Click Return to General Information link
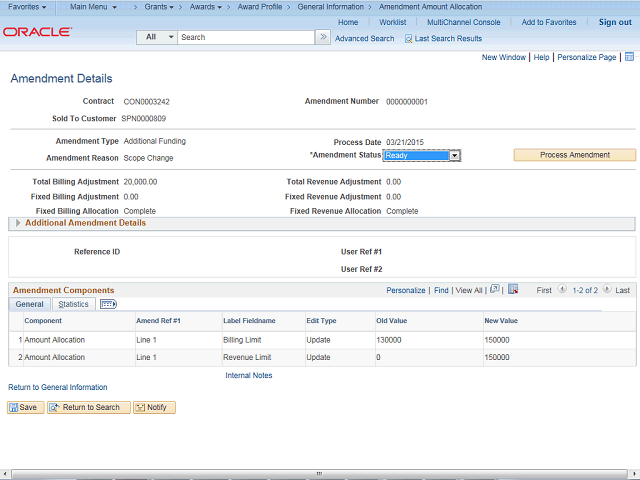The height and width of the screenshot is (480, 640). tap(58, 387)
